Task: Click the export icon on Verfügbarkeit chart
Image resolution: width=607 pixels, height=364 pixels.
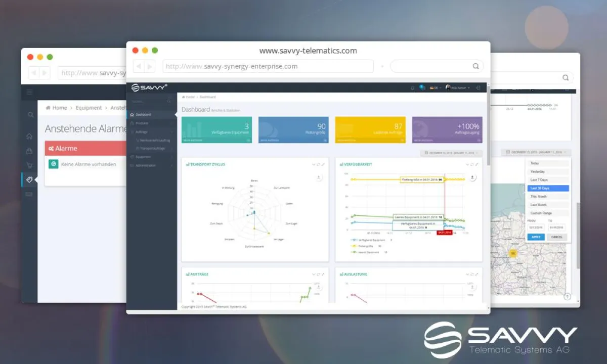Action: (x=472, y=177)
